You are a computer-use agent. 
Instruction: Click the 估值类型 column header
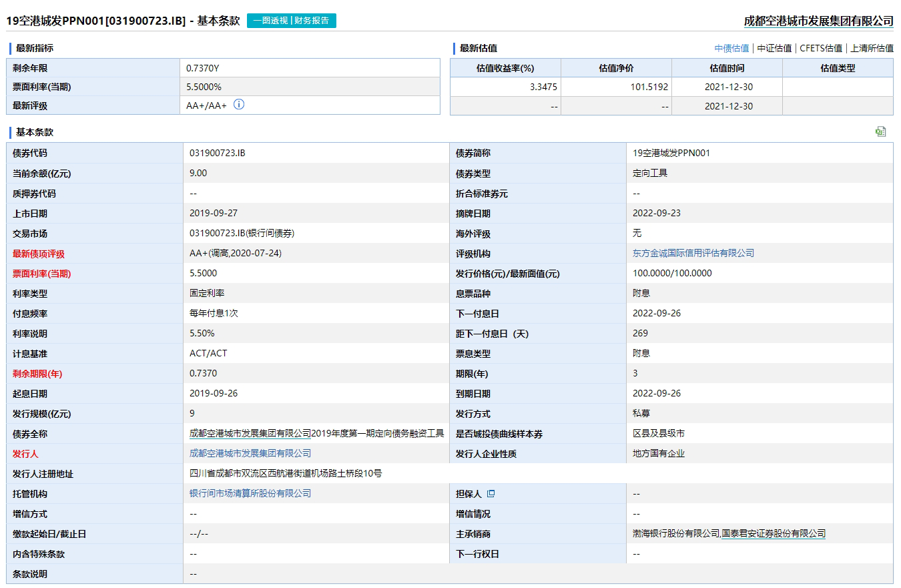click(x=838, y=68)
